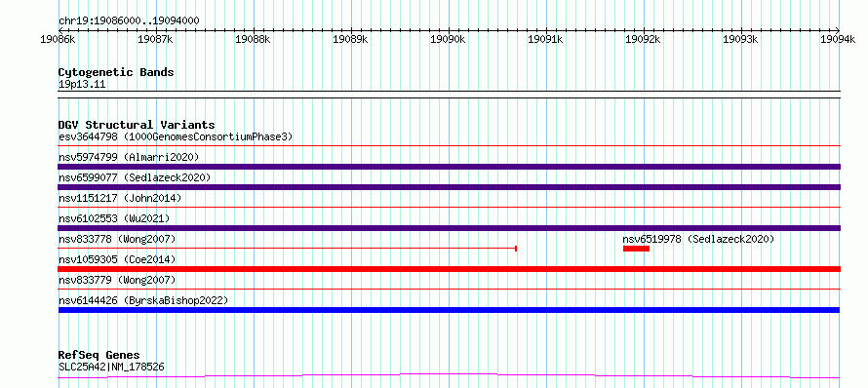This screenshot has width=868, height=388.
Task: Open variant nsv1059305 (Coe2014) label
Action: [x=117, y=259]
